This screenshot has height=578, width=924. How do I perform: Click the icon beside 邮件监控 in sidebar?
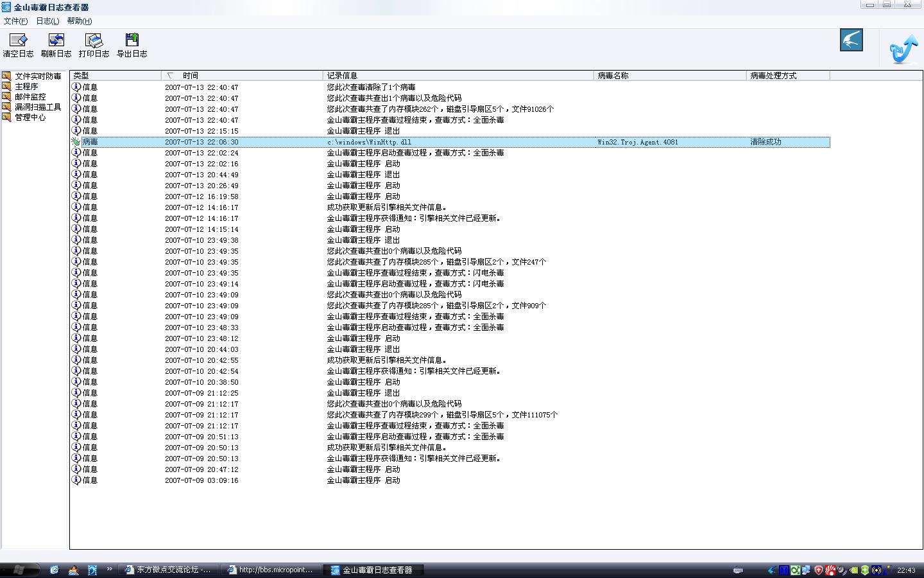click(6, 96)
